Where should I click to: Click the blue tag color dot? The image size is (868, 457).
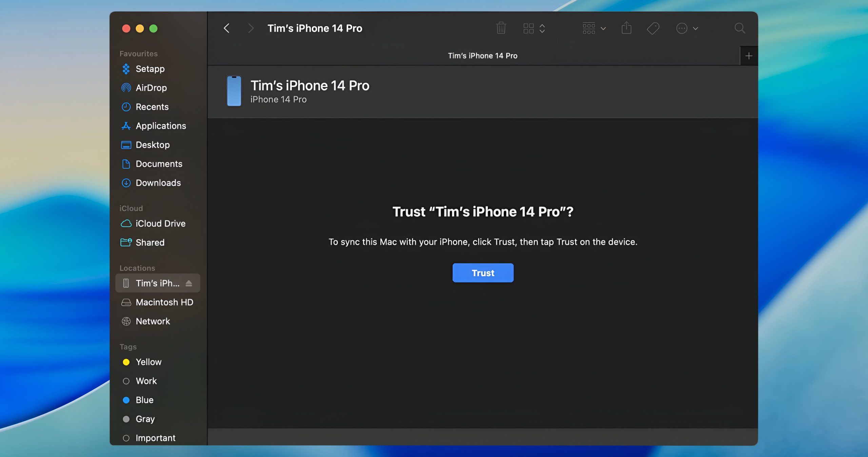pyautogui.click(x=126, y=400)
